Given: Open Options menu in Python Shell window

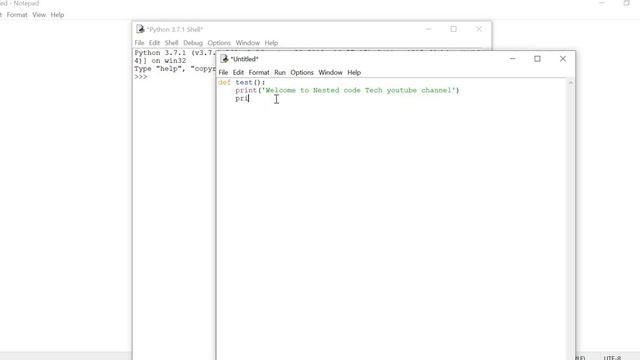Looking at the screenshot, I should [x=219, y=43].
